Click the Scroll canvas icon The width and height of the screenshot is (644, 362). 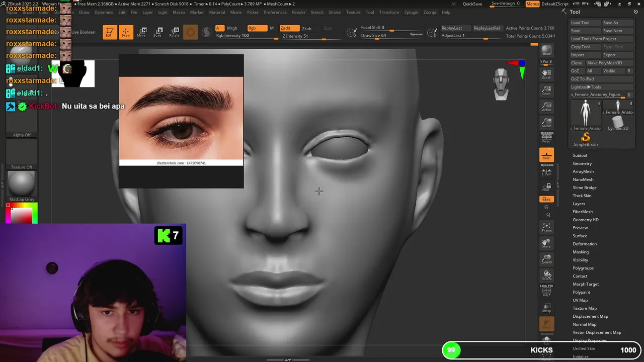click(546, 74)
